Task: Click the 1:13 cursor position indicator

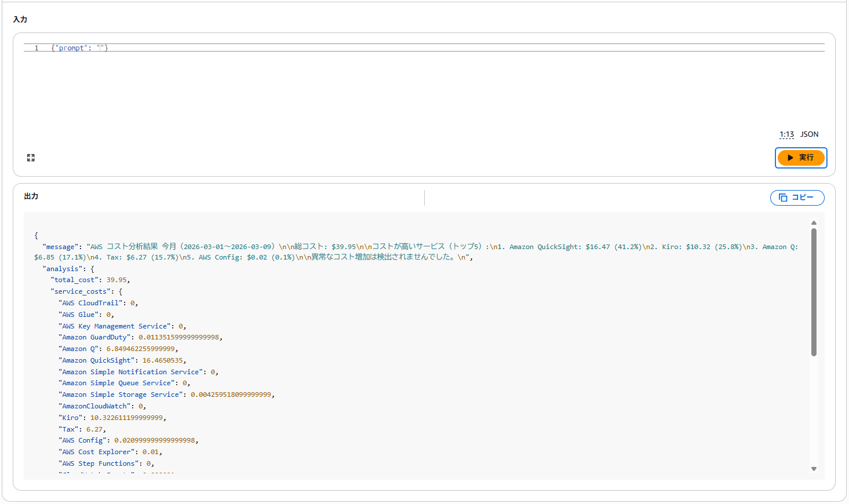Action: [x=786, y=134]
